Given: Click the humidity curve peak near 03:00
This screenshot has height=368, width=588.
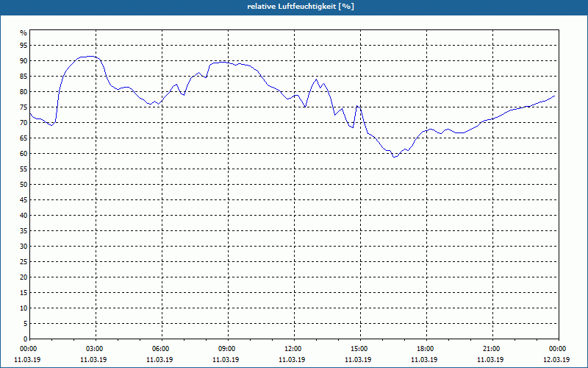Looking at the screenshot, I should click(90, 57).
